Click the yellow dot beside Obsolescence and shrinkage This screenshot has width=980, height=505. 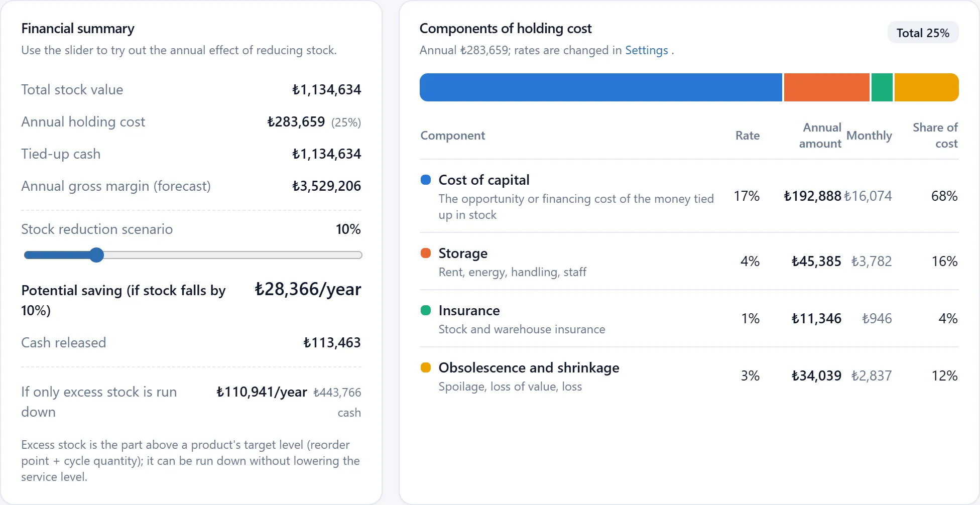coord(426,367)
